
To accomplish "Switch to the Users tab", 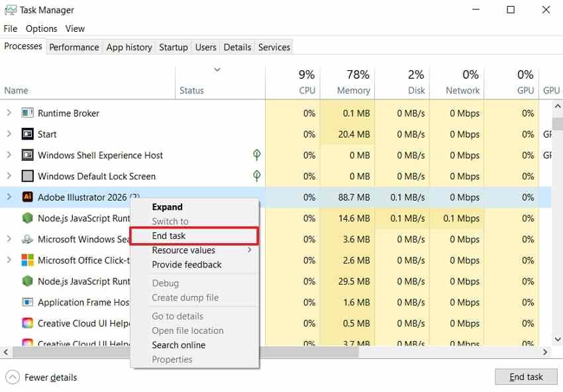I will [206, 47].
